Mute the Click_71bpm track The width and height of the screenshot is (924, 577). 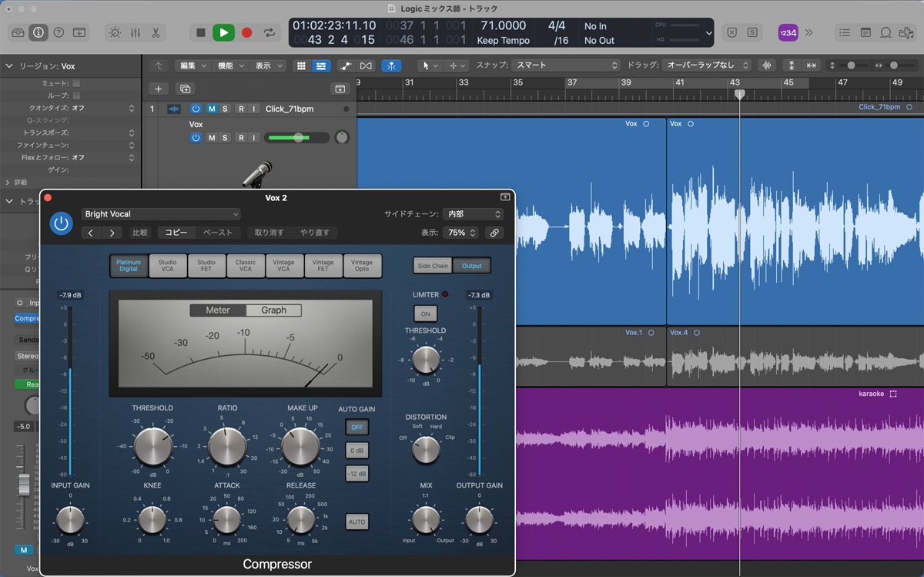click(212, 109)
